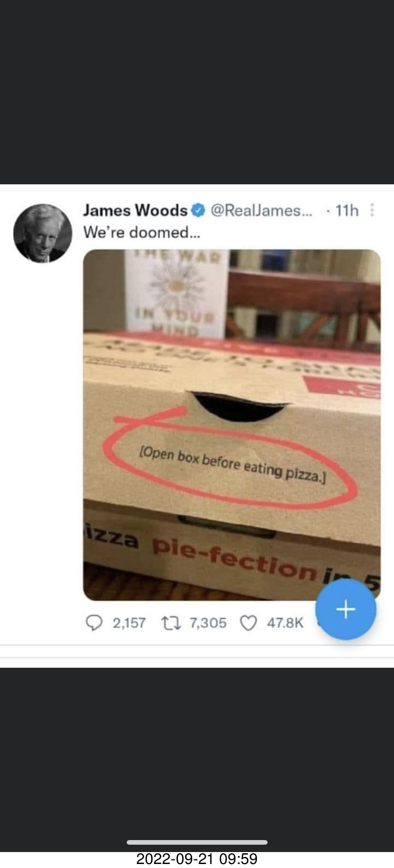Like the tweet with the heart icon
This screenshot has width=394, height=868.
coord(248,623)
